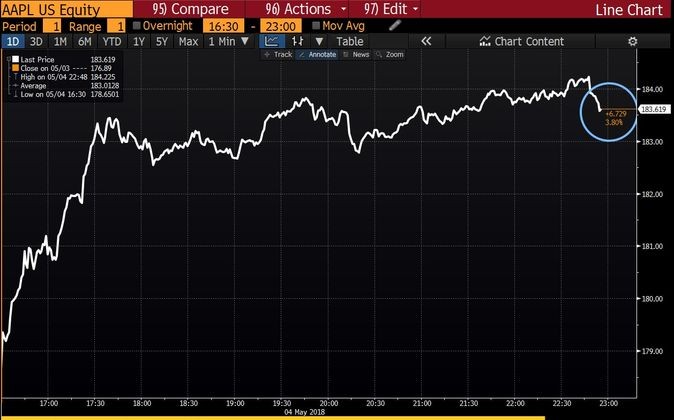The width and height of the screenshot is (674, 420).
Task: Check the Overnight checkbox
Action: 137,24
